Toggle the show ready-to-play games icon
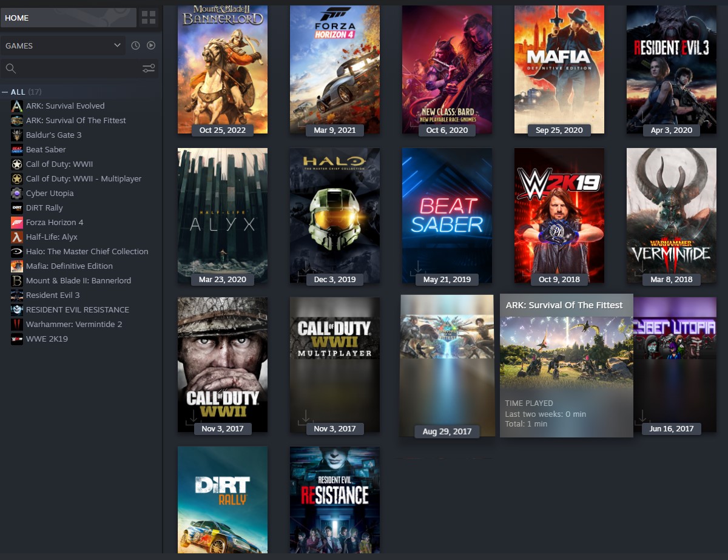 (151, 46)
